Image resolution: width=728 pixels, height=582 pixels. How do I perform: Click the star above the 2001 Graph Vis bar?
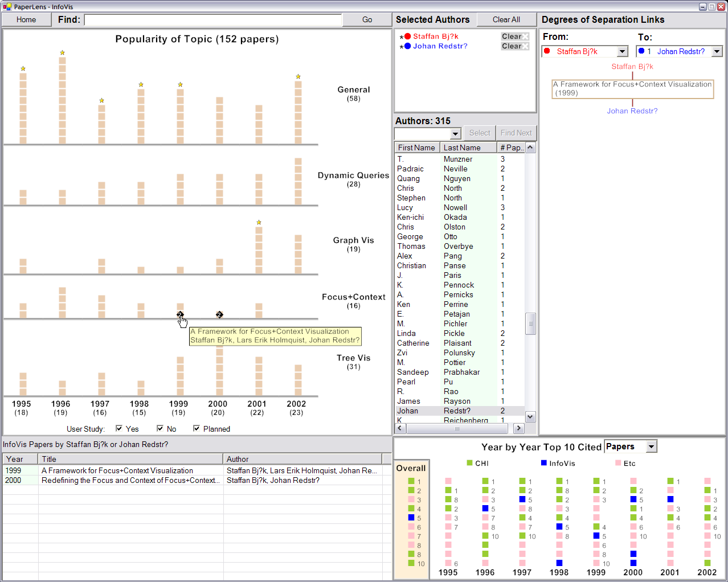(259, 223)
